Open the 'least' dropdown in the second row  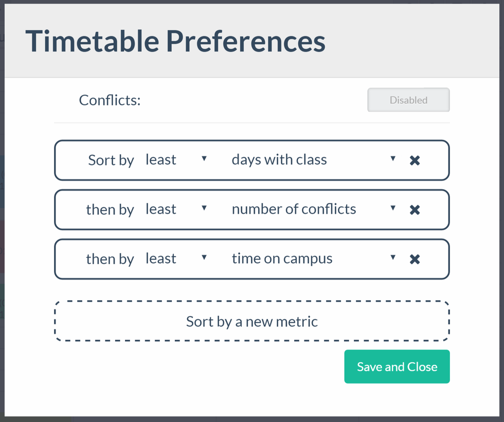pos(176,209)
